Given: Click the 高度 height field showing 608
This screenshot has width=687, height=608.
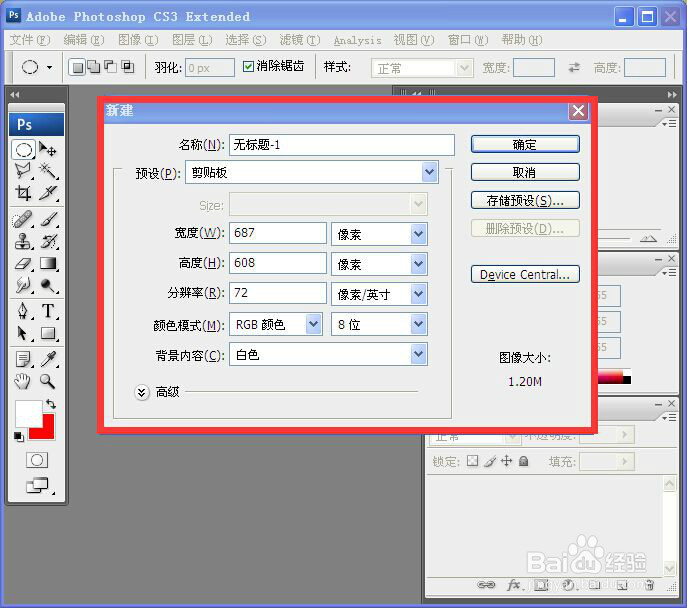Looking at the screenshot, I should (x=278, y=263).
